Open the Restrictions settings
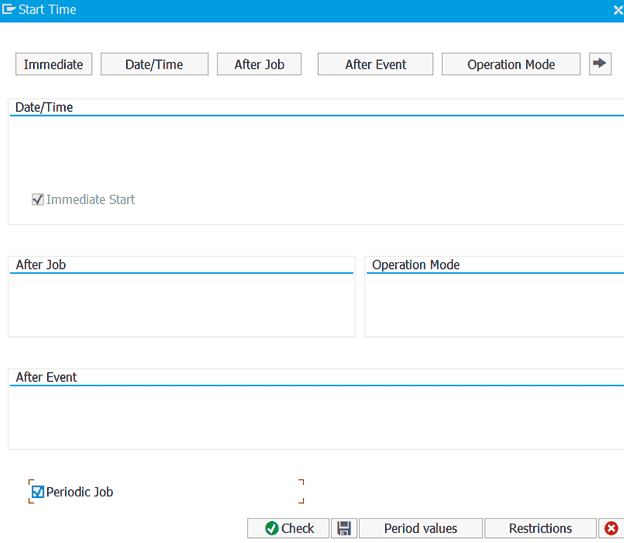 540,528
